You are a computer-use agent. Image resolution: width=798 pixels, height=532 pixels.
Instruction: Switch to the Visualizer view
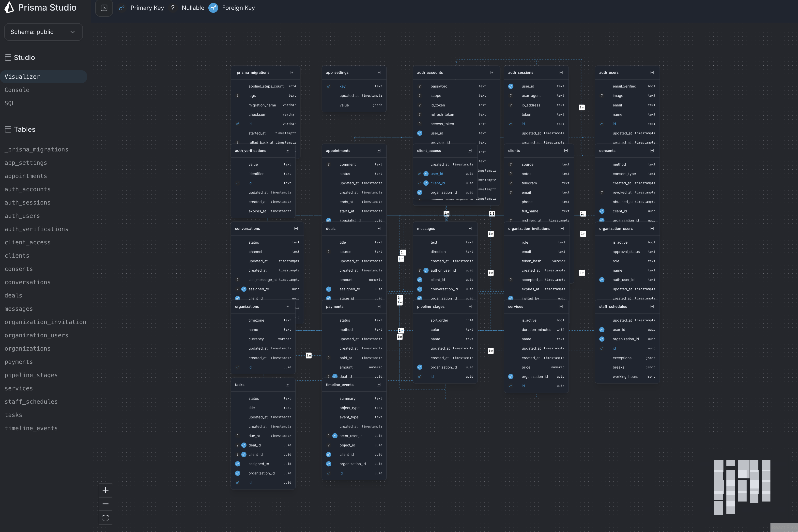44,77
